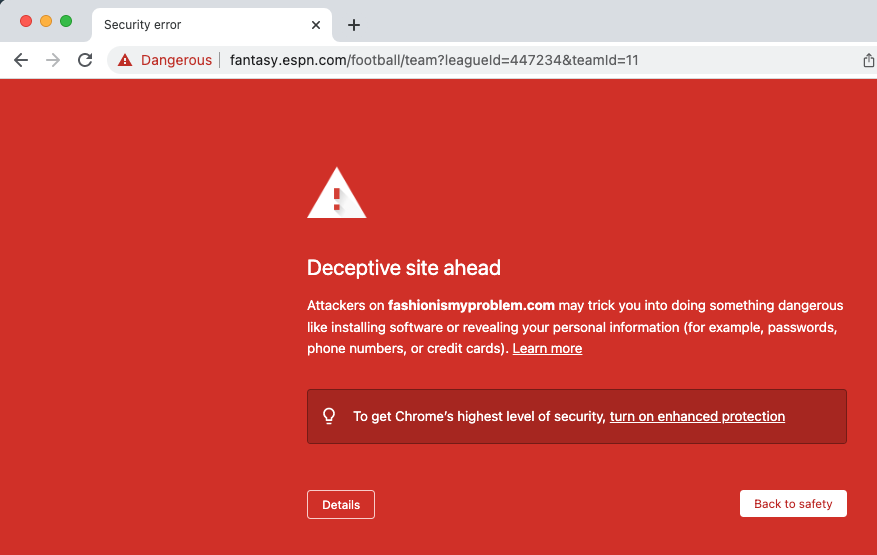Open the share icon in the address bar
Viewport: 877px width, 555px height.
coord(868,60)
